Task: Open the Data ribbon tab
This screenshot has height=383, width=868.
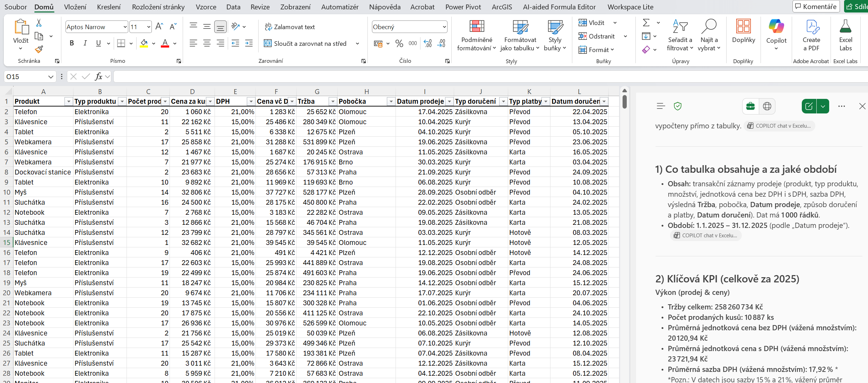Action: (x=233, y=7)
